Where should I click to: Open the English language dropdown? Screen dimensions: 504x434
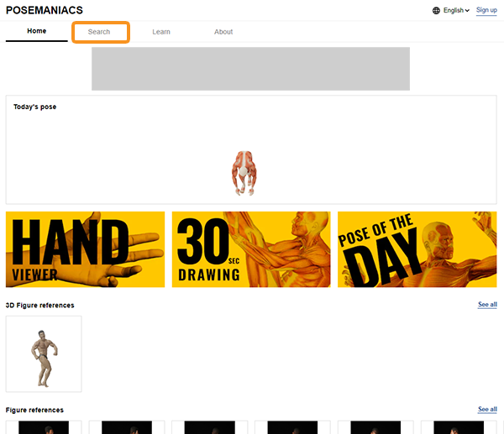(x=456, y=11)
